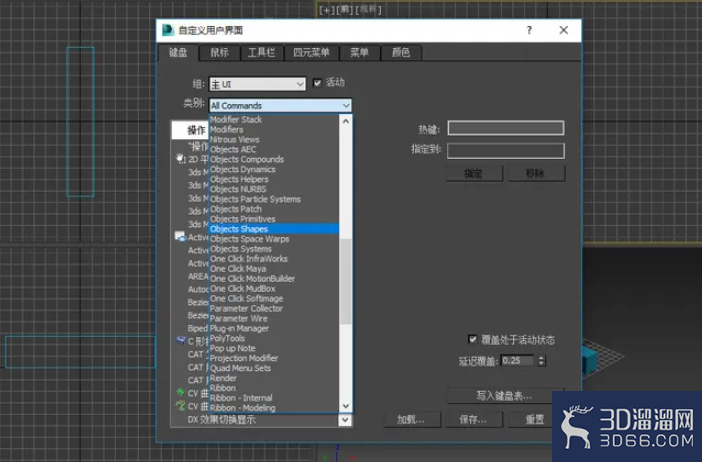
Task: Click the category list scrollbar thumb
Action: (x=346, y=281)
